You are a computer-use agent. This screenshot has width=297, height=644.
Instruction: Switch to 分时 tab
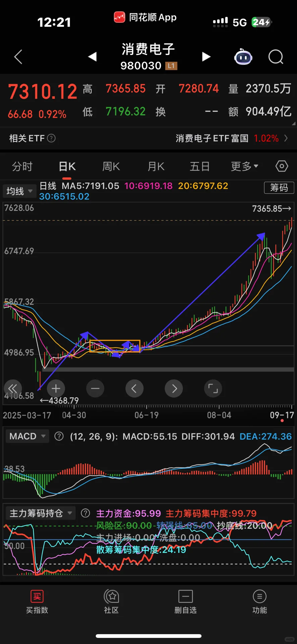[x=22, y=166]
